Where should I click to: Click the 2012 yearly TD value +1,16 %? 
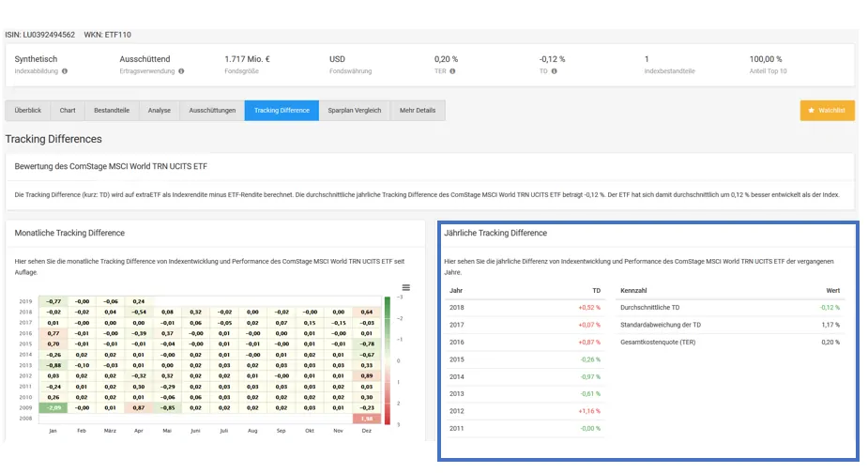click(x=589, y=411)
